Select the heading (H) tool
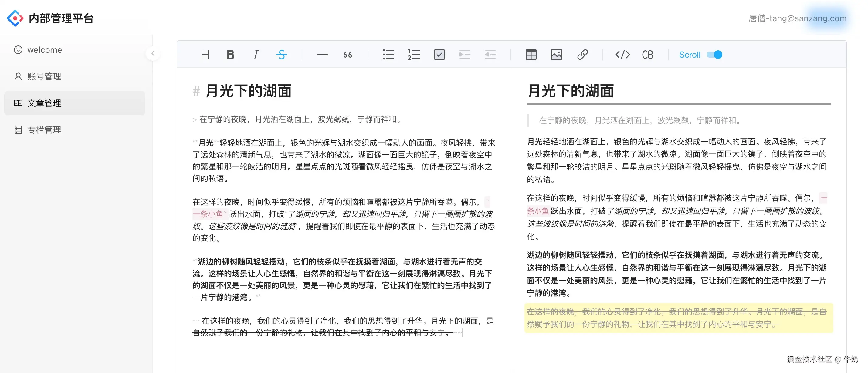 (205, 55)
